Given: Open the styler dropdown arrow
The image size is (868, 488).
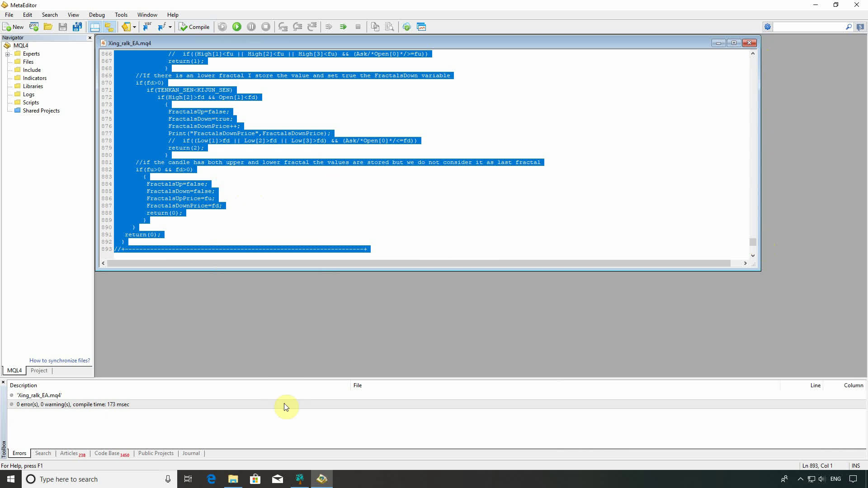Looking at the screenshot, I should point(134,27).
